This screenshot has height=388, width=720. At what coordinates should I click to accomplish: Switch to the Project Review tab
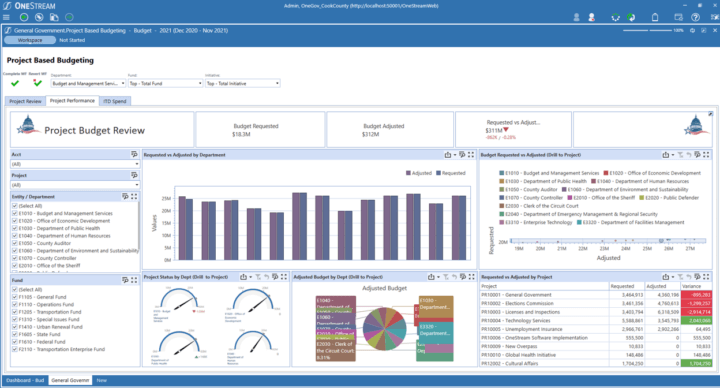pyautogui.click(x=25, y=101)
